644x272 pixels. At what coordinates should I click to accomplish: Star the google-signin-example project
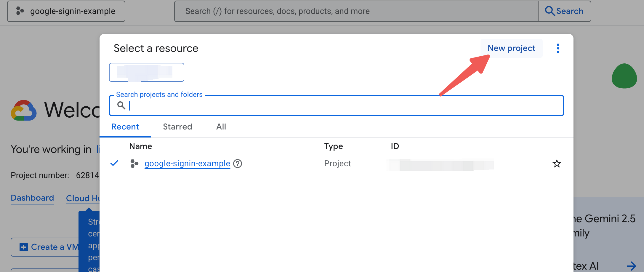click(x=557, y=164)
